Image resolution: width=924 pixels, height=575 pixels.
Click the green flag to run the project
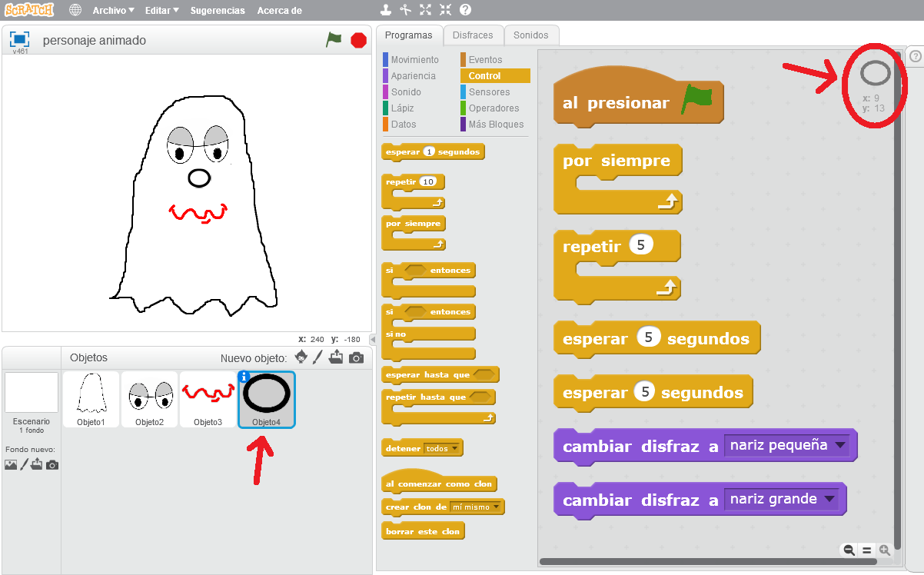point(334,39)
